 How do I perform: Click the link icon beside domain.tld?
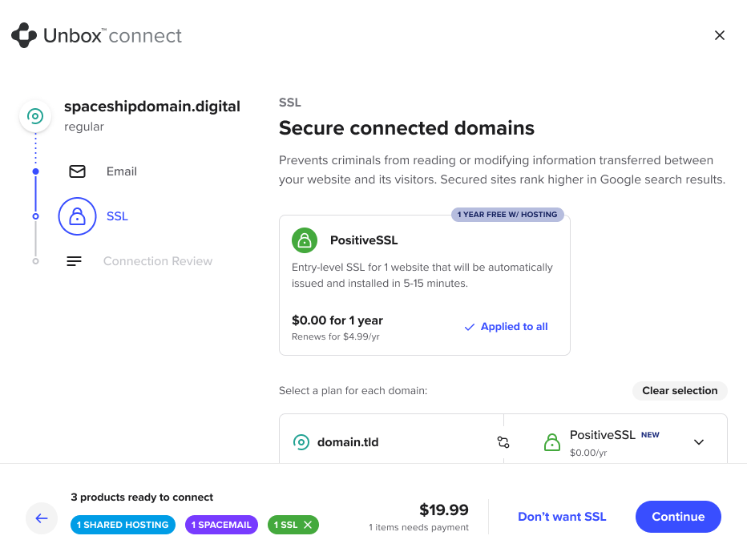[x=503, y=442]
